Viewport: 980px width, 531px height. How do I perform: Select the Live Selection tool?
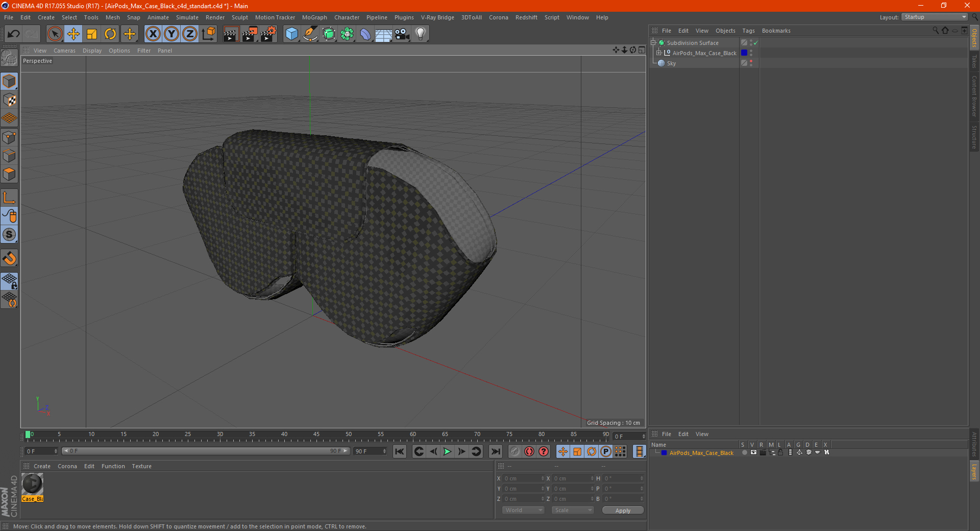(55, 34)
